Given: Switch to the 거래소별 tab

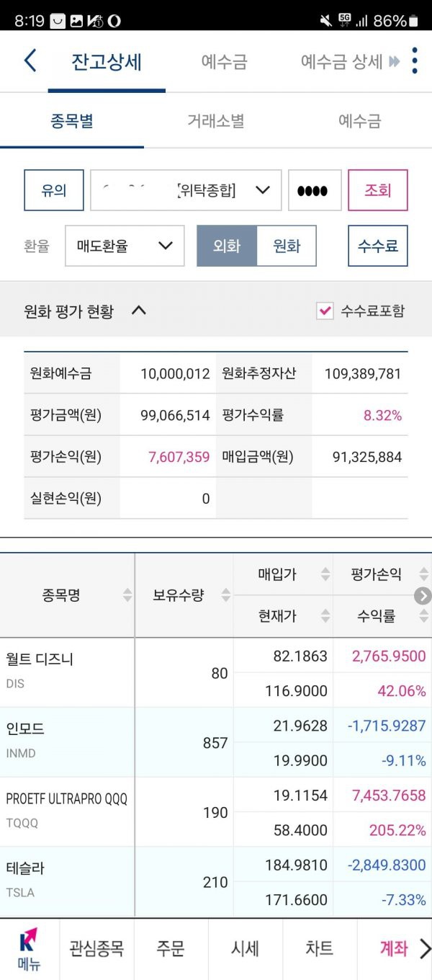Looking at the screenshot, I should tap(216, 121).
